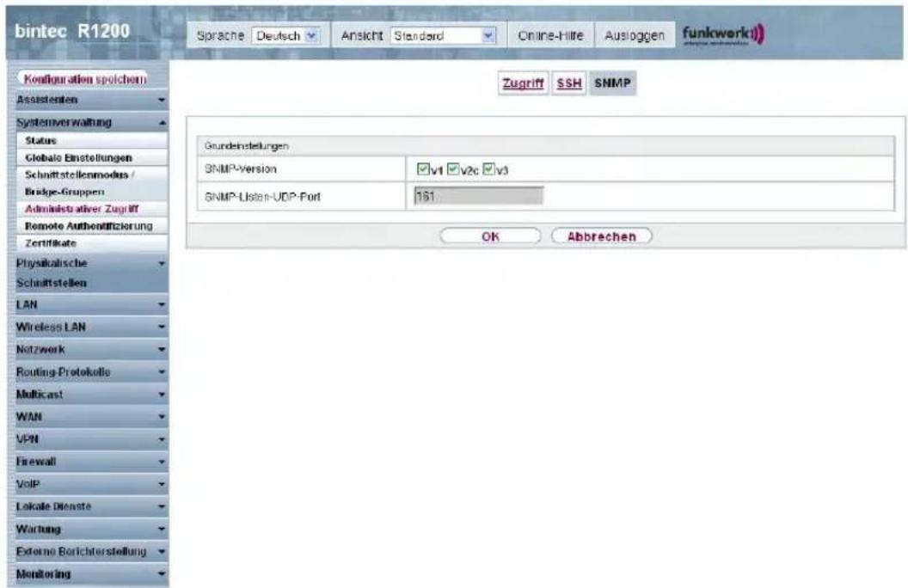908x588 pixels.
Task: Open Administrativer Zugriff menu item
Action: click(x=93, y=209)
